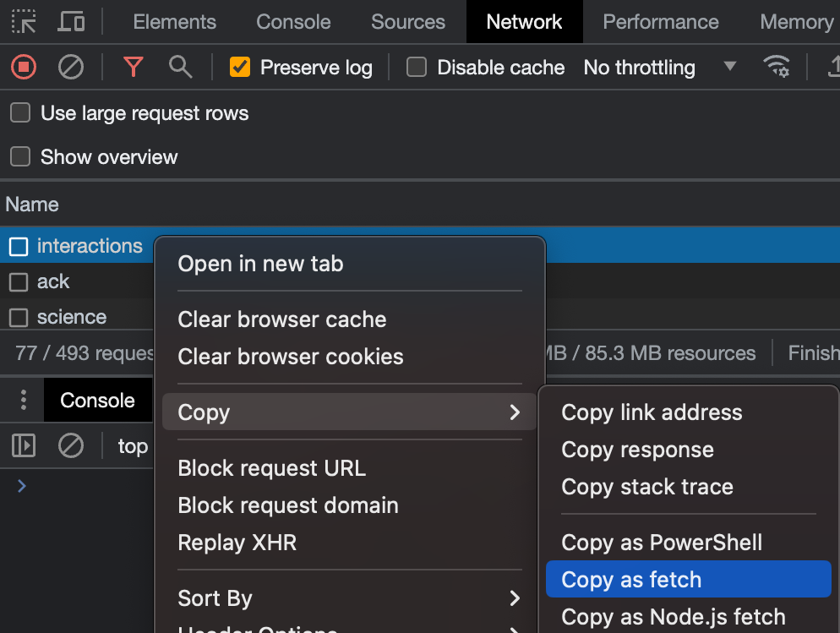Open the Memory tab
840x633 pixels.
[x=797, y=22]
